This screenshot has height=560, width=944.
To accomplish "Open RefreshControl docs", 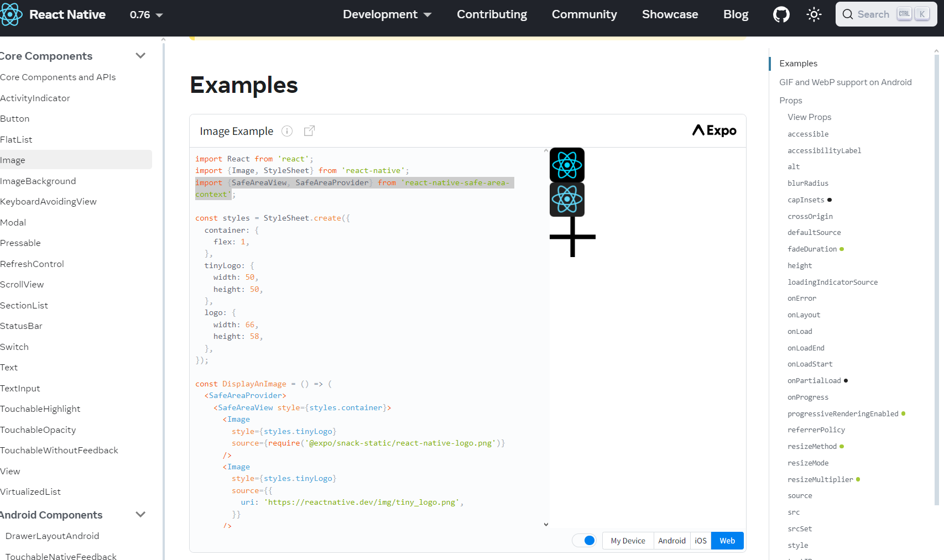I will tap(32, 264).
